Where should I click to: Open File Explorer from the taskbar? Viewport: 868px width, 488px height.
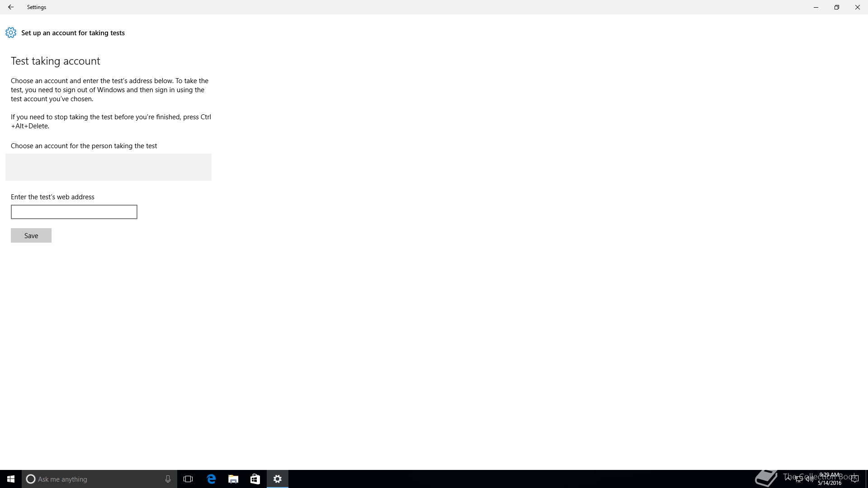[x=233, y=479]
